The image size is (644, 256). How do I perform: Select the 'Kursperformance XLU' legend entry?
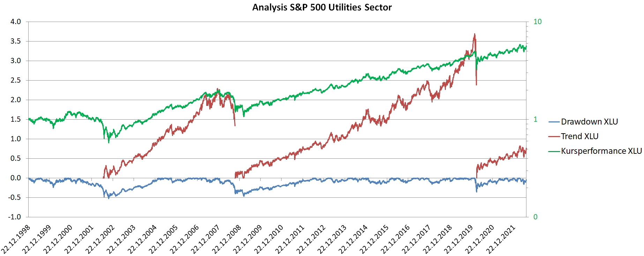tap(601, 151)
